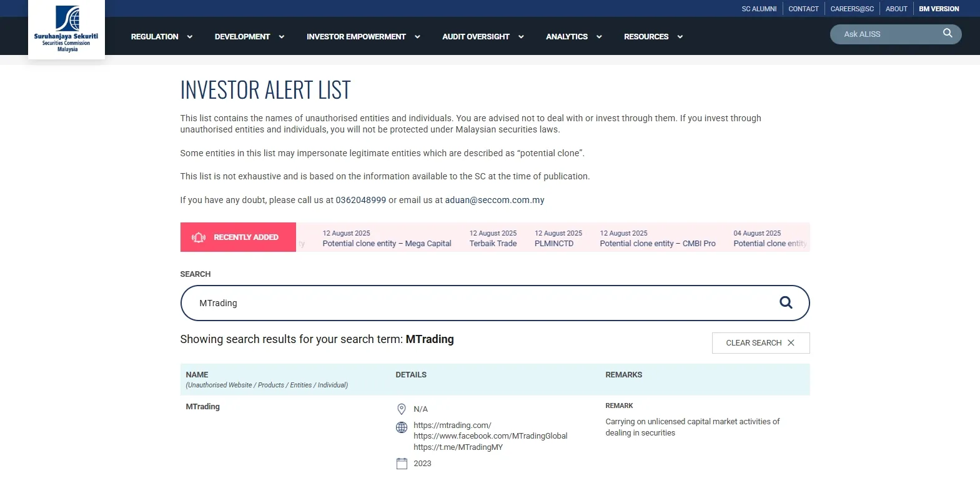
Task: Click the 'Showing search results' summary text
Action: [317, 339]
